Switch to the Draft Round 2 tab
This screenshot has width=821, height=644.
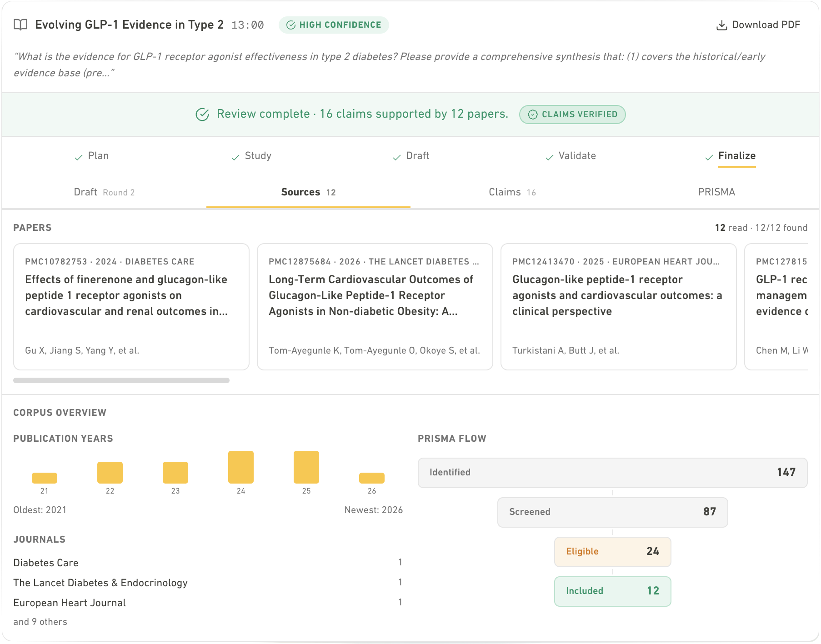[104, 192]
